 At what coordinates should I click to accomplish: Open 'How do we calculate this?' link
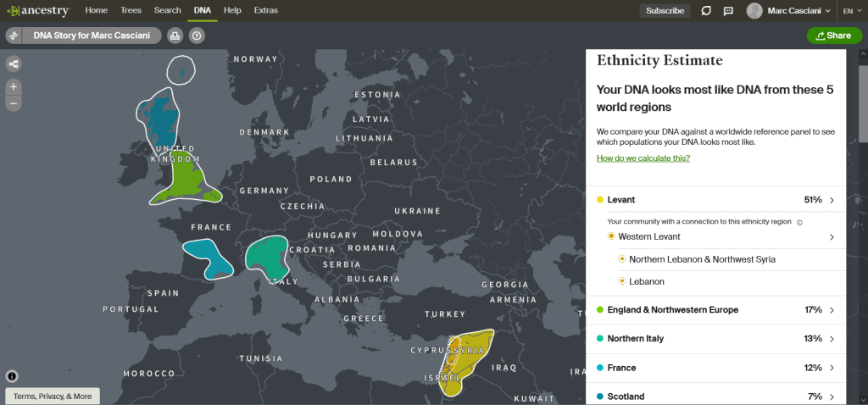point(643,158)
